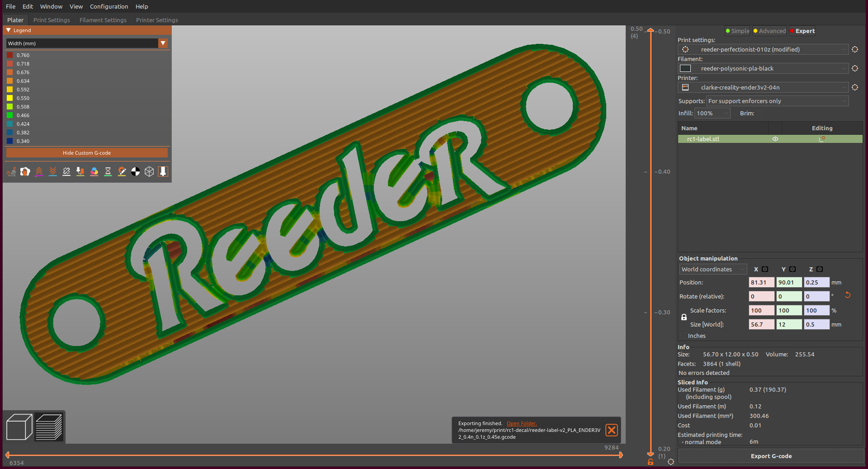Open print settings detail for reeder-perfectionist-010z

pyautogui.click(x=855, y=49)
